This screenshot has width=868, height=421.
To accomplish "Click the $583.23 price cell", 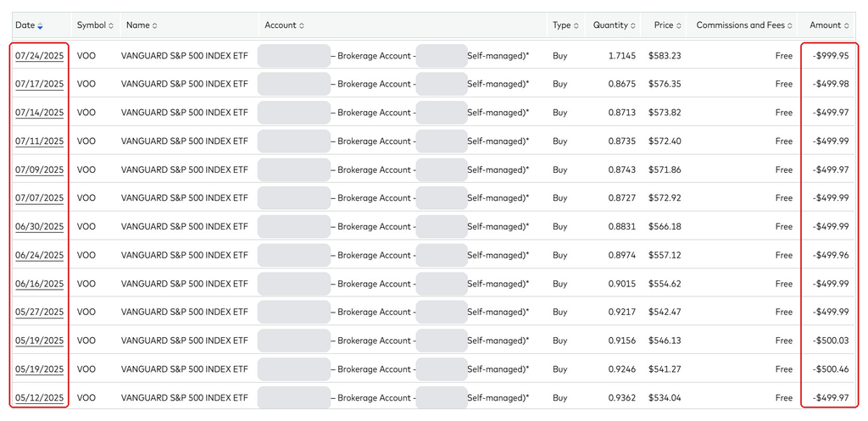I will pos(665,55).
